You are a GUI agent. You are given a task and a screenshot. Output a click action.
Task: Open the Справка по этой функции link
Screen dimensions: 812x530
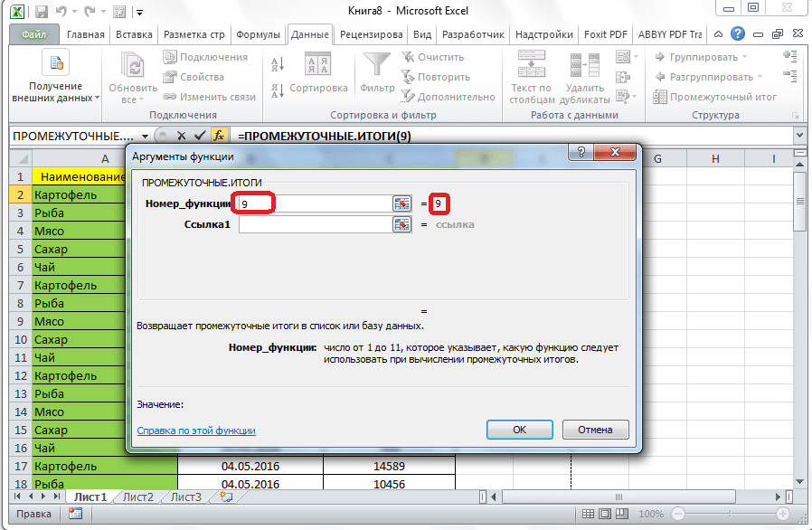(x=196, y=431)
